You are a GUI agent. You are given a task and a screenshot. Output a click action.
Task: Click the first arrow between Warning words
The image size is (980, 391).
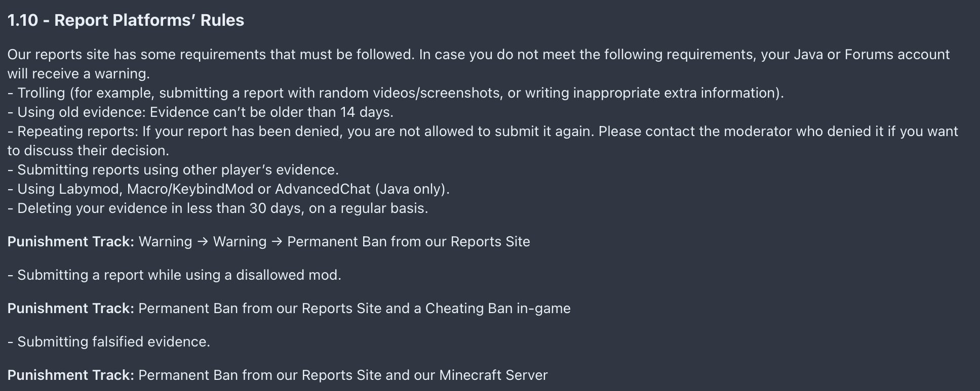[x=203, y=242]
